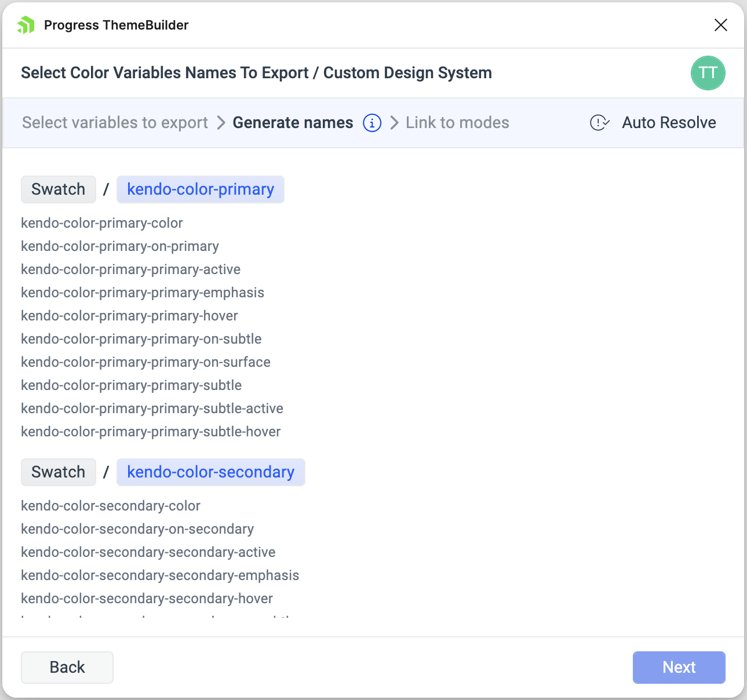Select the TT user avatar
This screenshot has width=747, height=700.
(708, 73)
